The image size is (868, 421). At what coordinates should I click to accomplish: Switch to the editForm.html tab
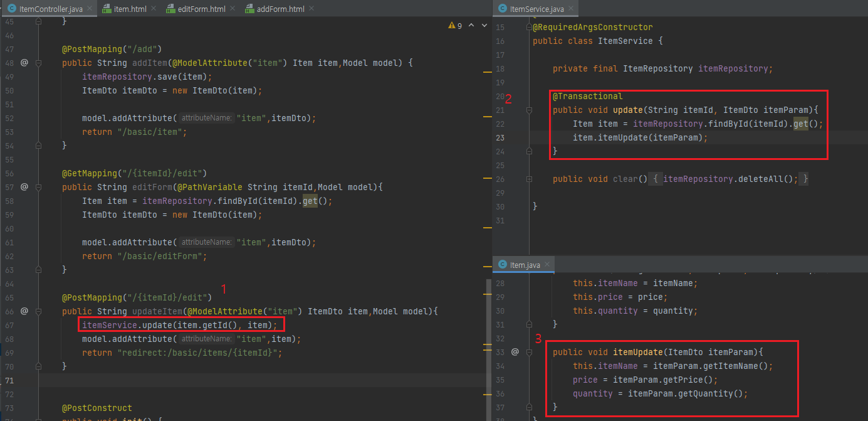(x=197, y=9)
